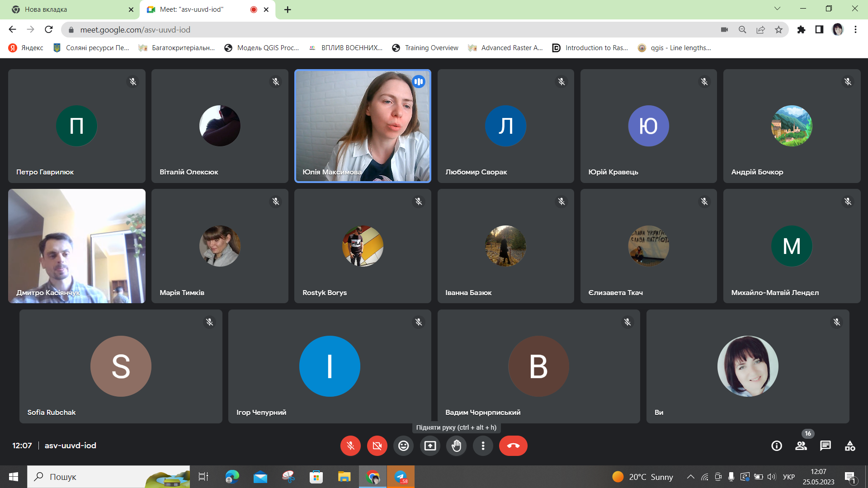Click the present screen button
868x488 pixels.
(430, 446)
